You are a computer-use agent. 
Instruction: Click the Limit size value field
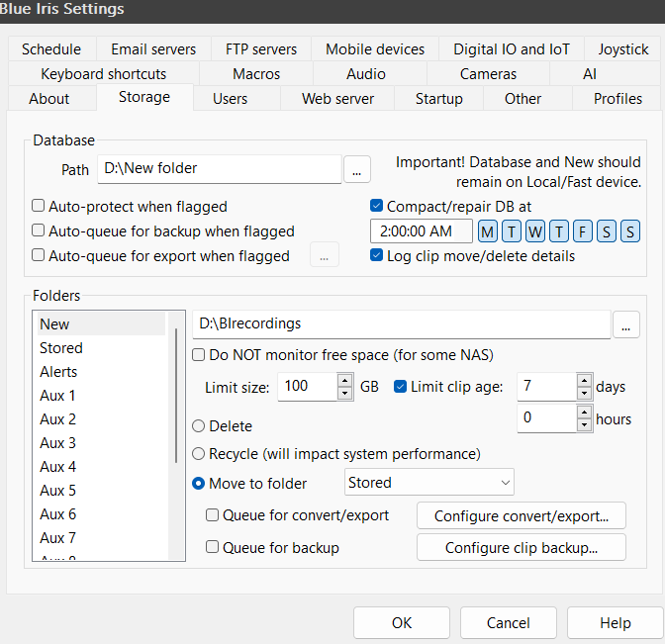308,386
